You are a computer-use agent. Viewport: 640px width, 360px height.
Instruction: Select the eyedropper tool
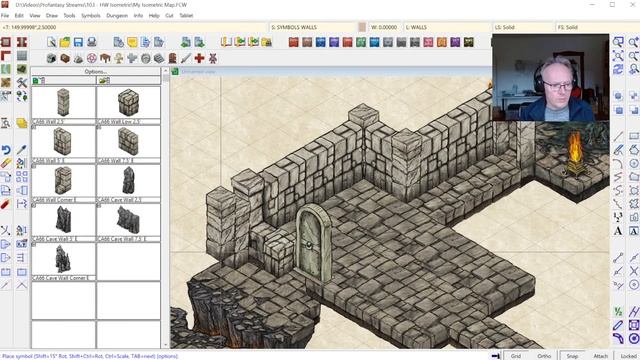pyautogui.click(x=22, y=150)
